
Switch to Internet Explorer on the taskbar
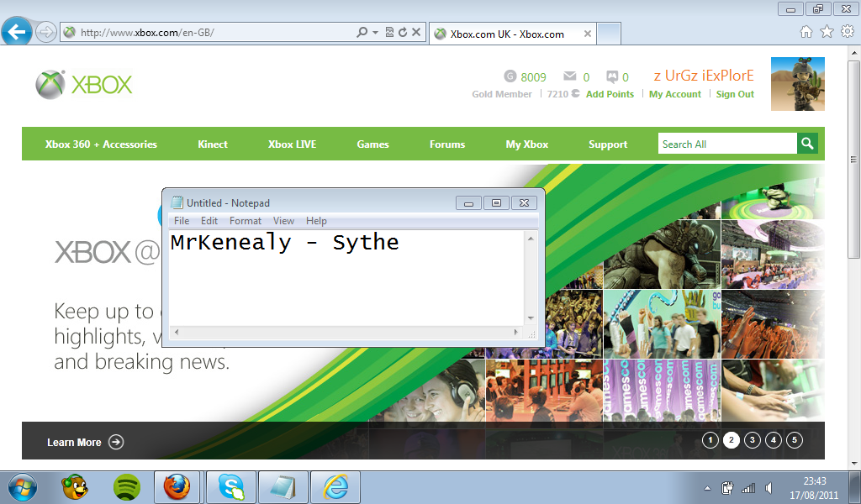(335, 487)
